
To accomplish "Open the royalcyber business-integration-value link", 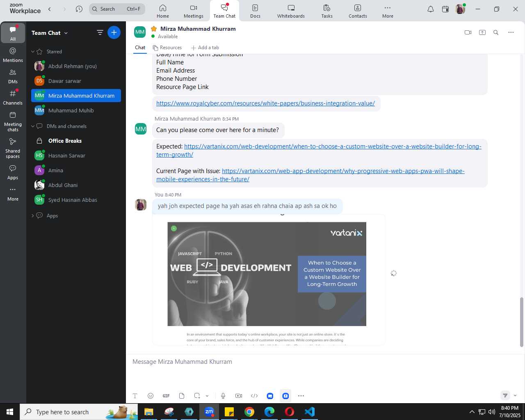I will click(265, 103).
